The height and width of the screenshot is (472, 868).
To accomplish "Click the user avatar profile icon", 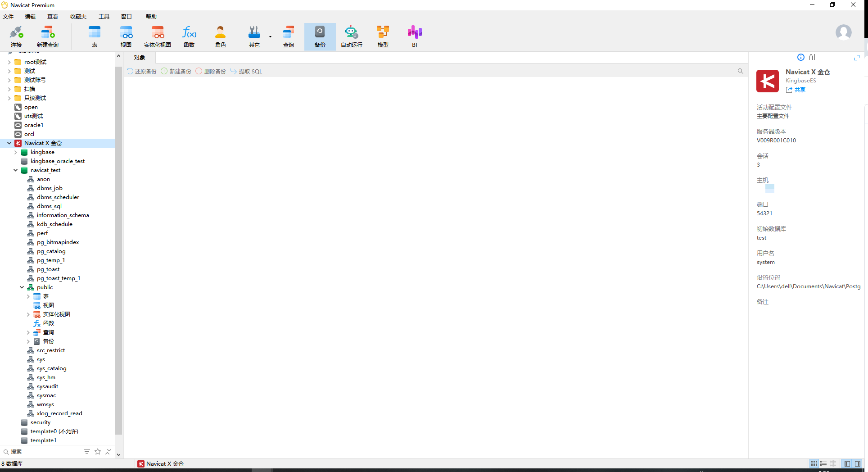I will pos(843,32).
